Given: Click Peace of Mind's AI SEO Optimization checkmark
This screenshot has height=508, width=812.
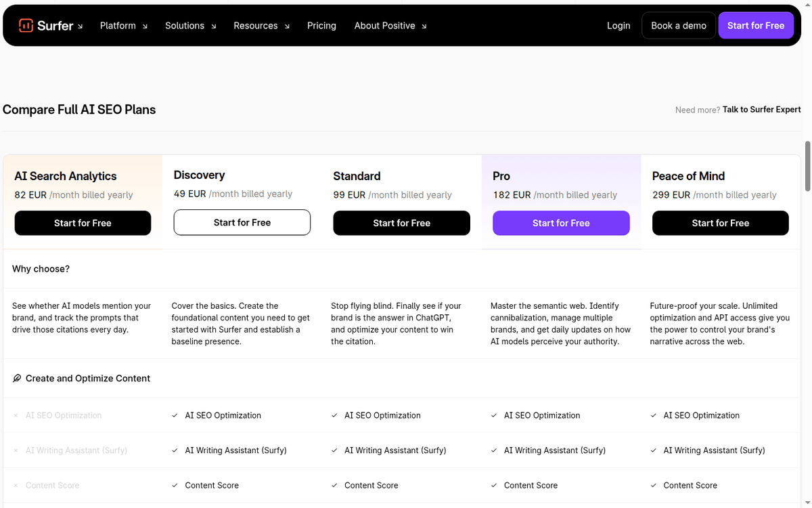Looking at the screenshot, I should [654, 416].
